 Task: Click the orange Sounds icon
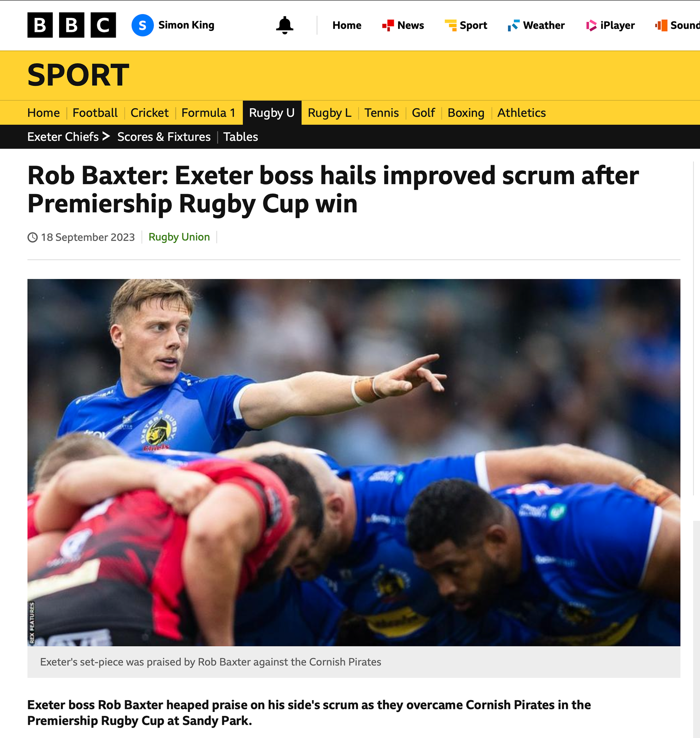coord(661,26)
